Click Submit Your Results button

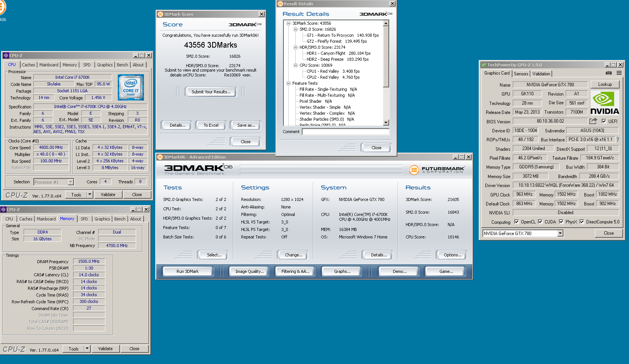(x=211, y=92)
